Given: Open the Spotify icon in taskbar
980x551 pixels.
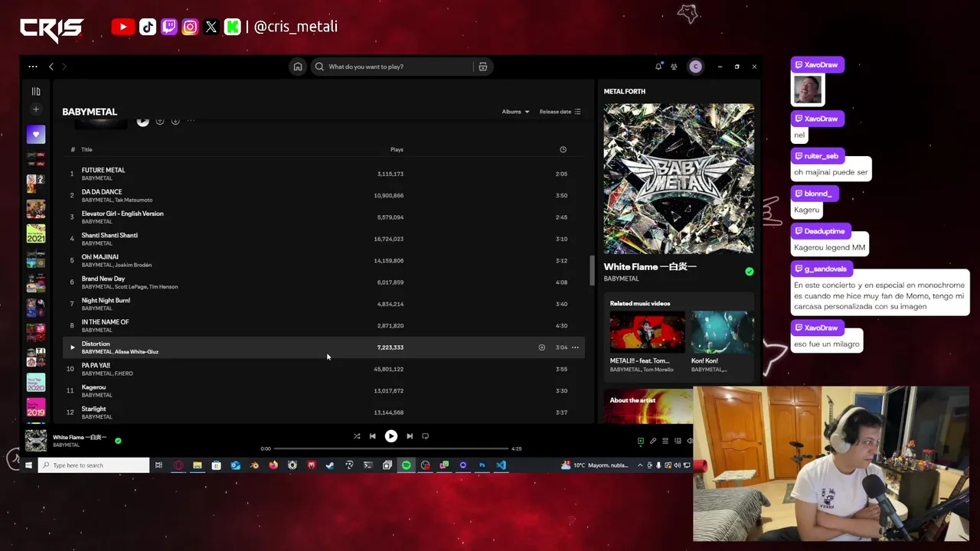Looking at the screenshot, I should click(x=406, y=465).
